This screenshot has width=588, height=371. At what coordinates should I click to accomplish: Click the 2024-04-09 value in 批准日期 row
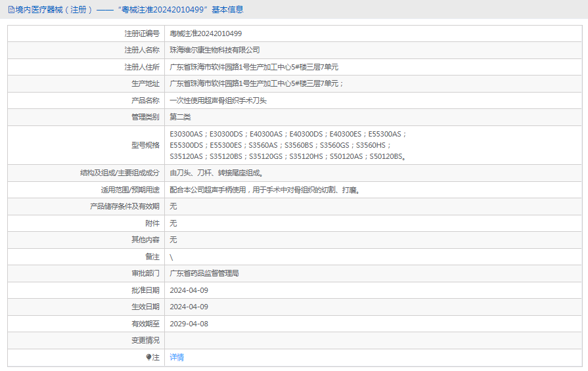[189, 290]
